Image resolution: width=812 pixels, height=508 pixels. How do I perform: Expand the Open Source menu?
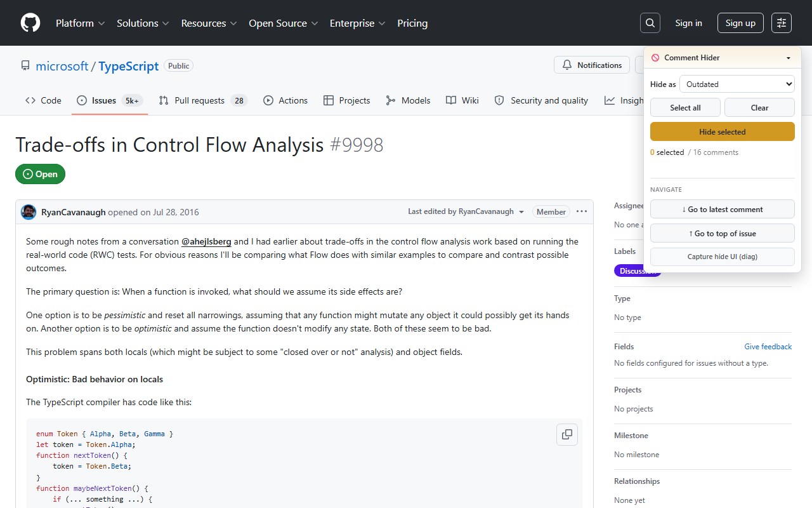(284, 23)
